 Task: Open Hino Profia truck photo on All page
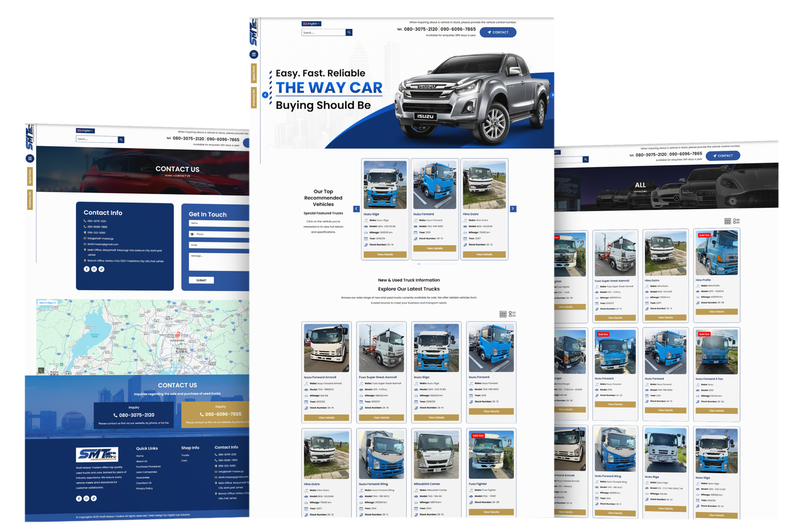click(716, 252)
